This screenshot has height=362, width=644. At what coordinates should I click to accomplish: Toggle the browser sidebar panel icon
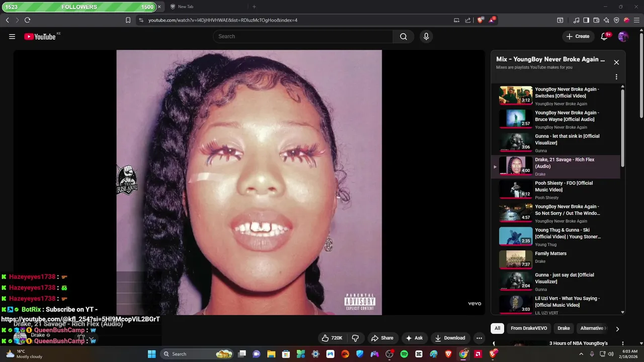tap(586, 20)
